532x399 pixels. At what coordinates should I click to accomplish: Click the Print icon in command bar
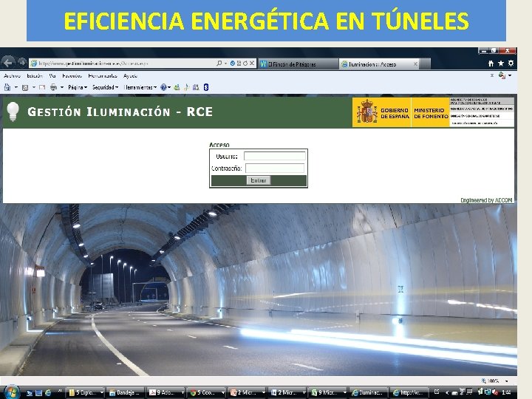pos(53,87)
